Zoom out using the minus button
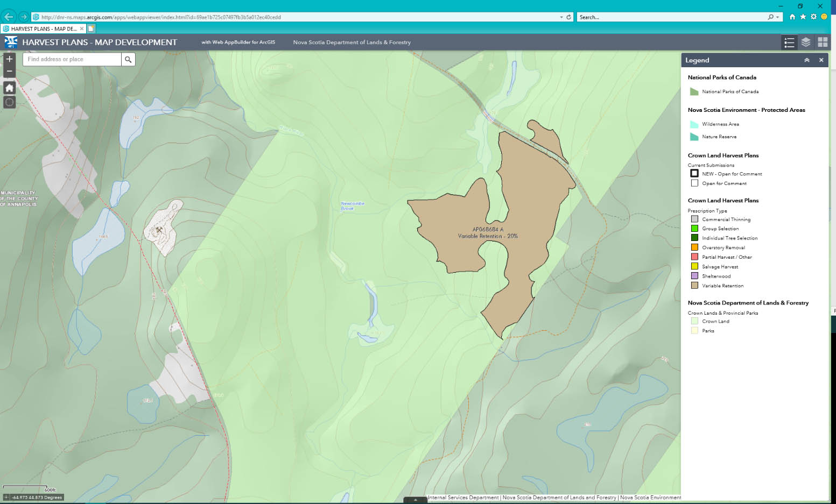Viewport: 836px width, 504px height. [x=9, y=70]
